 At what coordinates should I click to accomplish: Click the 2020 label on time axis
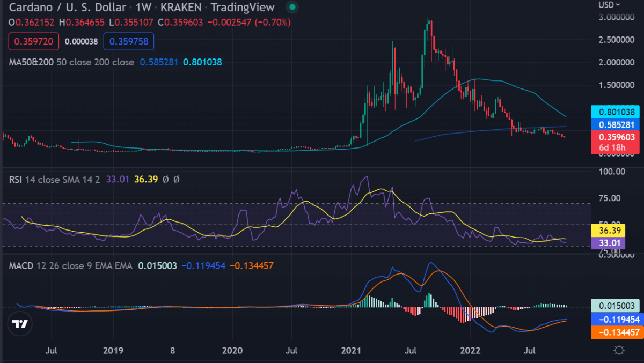click(x=232, y=351)
